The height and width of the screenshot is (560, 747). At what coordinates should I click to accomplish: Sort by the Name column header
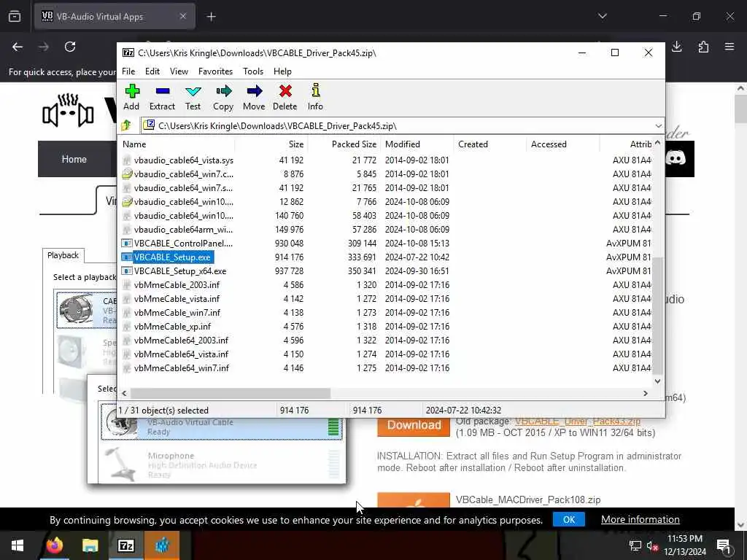pos(177,144)
